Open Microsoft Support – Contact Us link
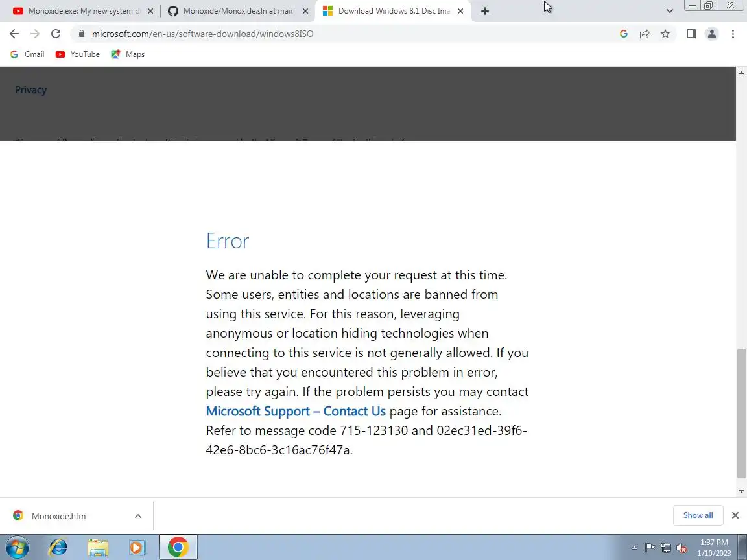 click(x=296, y=411)
